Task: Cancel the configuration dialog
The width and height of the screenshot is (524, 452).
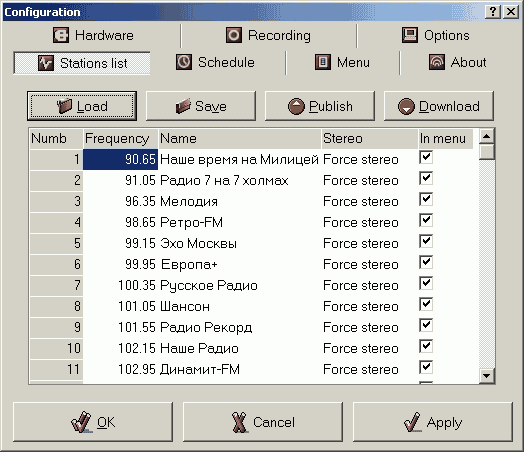Action: click(x=263, y=422)
